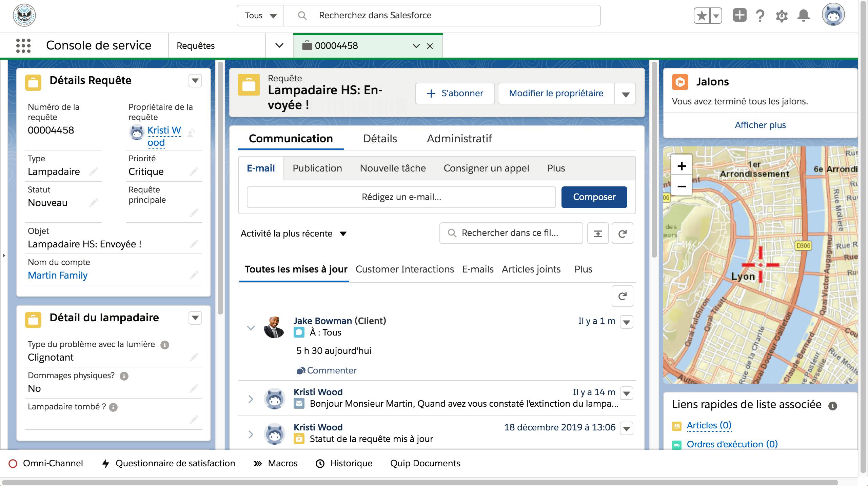868x486 pixels.
Task: Select the Requêtes navigation item
Action: click(196, 46)
